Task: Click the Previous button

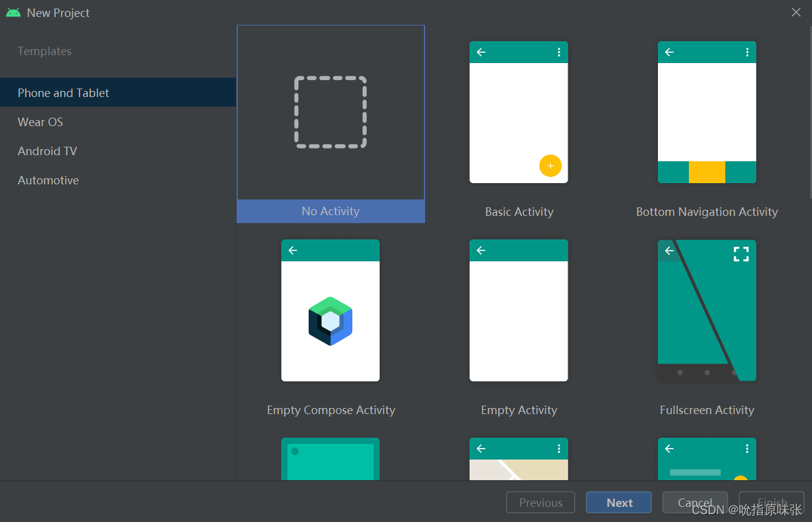Action: tap(540, 503)
